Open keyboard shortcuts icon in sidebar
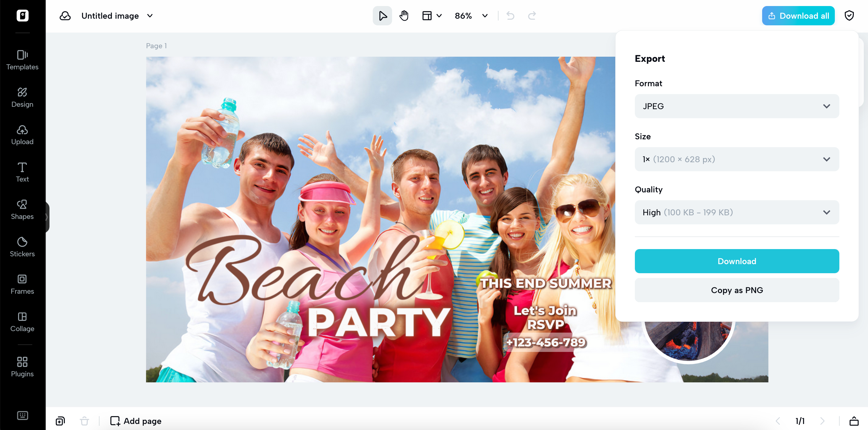The height and width of the screenshot is (430, 868). pyautogui.click(x=22, y=415)
